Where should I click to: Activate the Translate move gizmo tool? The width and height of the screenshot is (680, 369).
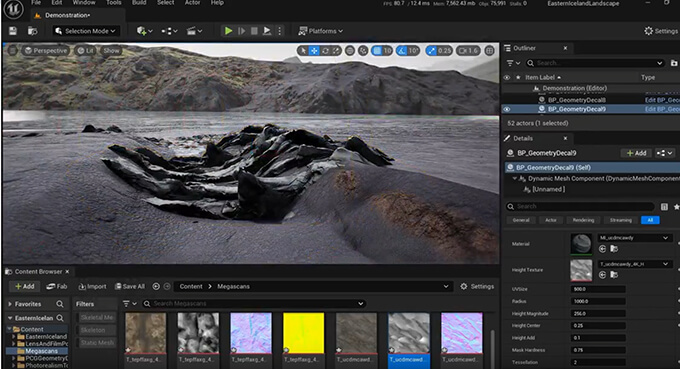pos(314,51)
